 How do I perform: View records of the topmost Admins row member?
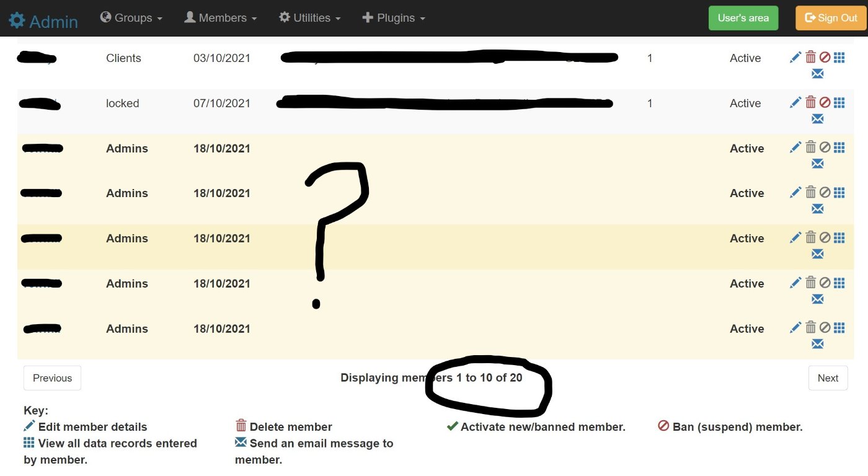coord(839,148)
